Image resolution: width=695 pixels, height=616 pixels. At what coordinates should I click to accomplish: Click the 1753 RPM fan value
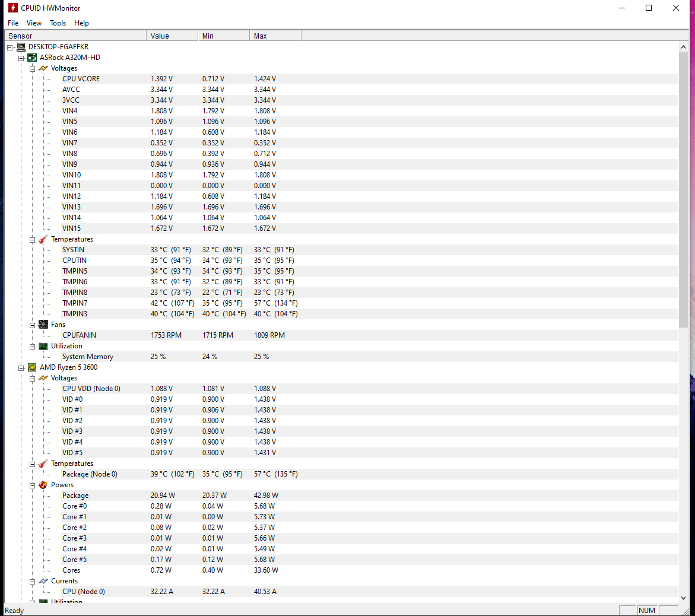[x=166, y=335]
